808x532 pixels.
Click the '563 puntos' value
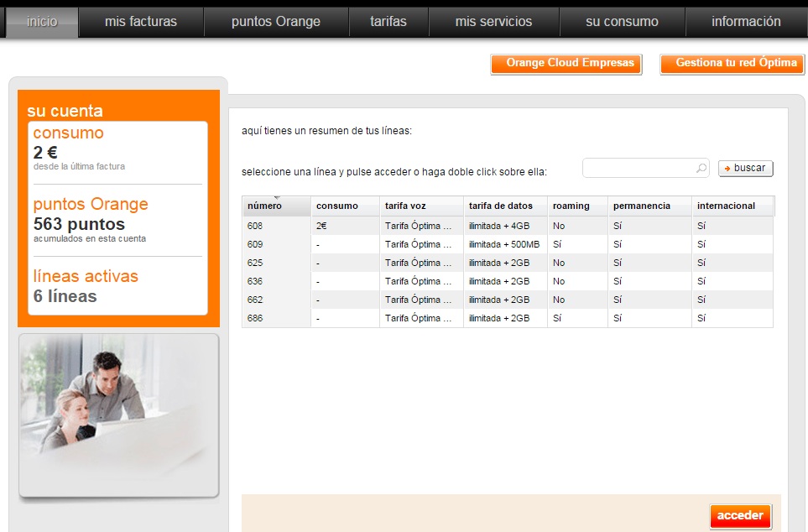coord(79,224)
